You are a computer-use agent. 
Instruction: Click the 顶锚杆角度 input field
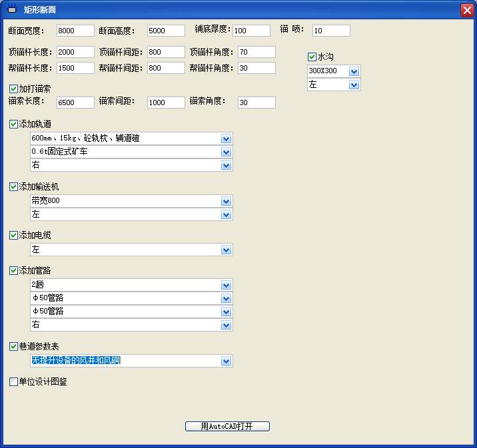coord(256,52)
